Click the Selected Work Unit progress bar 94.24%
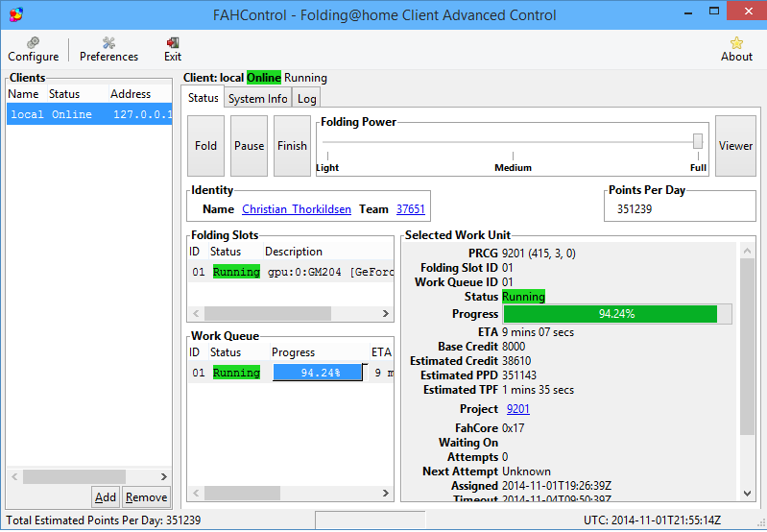Viewport: 767px width, 532px height. [x=617, y=314]
